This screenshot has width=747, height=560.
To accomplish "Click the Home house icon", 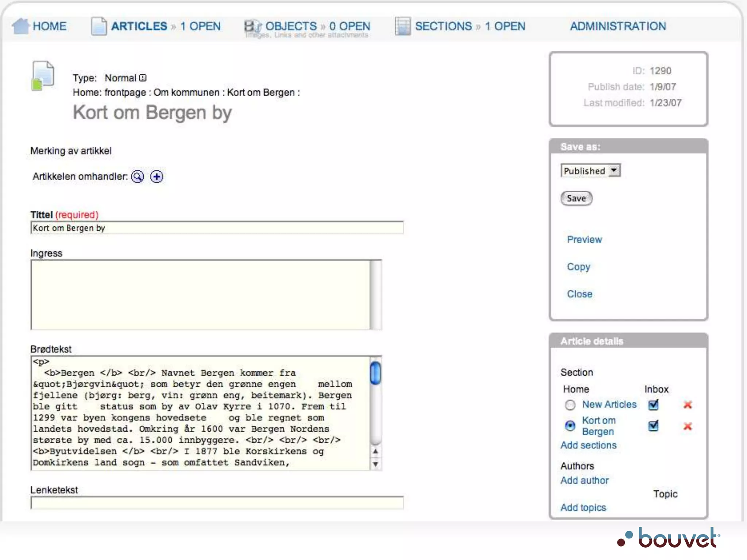I will 20,26.
